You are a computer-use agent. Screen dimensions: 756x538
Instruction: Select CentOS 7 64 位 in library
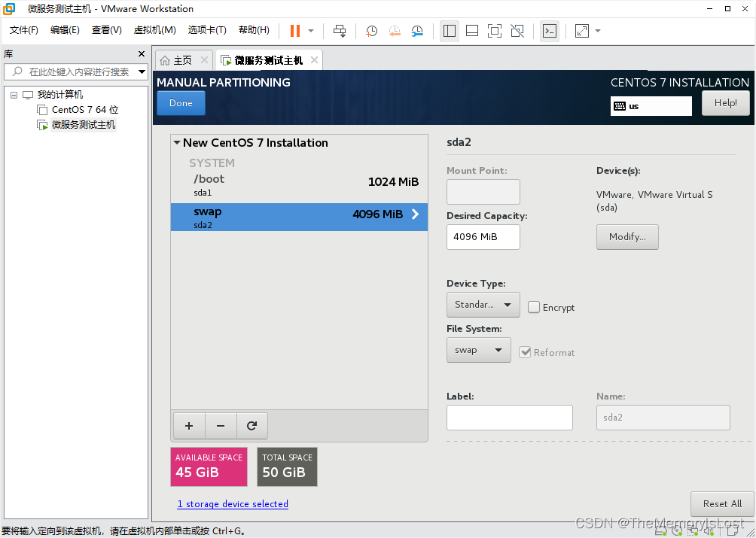click(x=85, y=110)
